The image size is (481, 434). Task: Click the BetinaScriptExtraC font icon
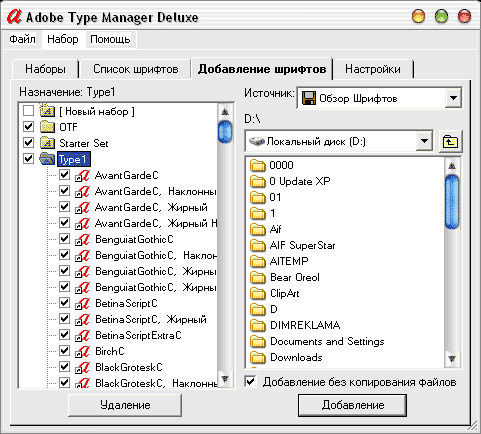[x=82, y=335]
